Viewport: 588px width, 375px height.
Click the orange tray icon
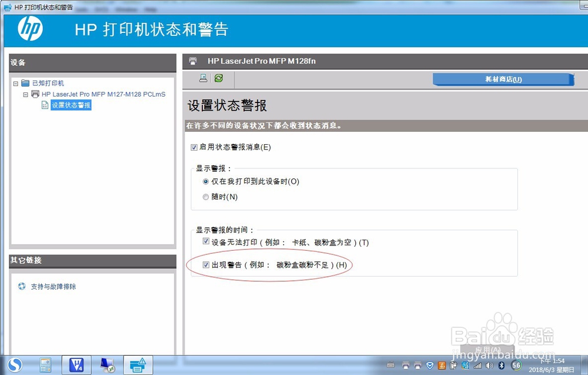click(x=442, y=365)
